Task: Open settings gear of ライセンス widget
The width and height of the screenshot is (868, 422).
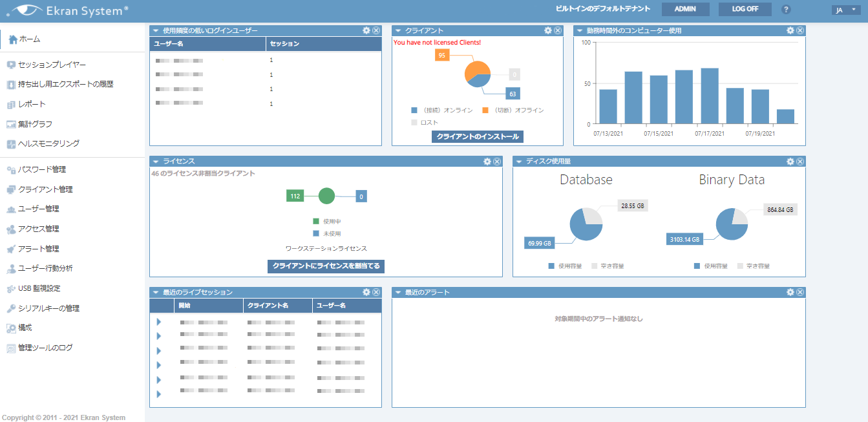Action: [x=487, y=162]
